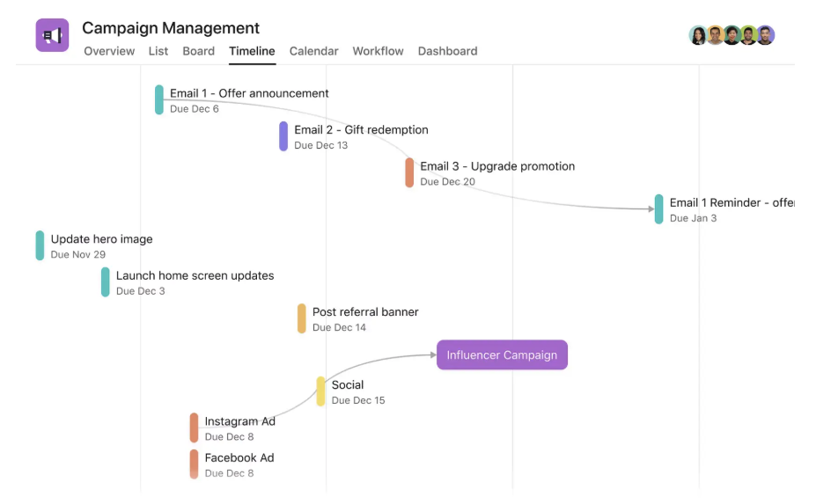Switch to the Dashboard tab

447,51
